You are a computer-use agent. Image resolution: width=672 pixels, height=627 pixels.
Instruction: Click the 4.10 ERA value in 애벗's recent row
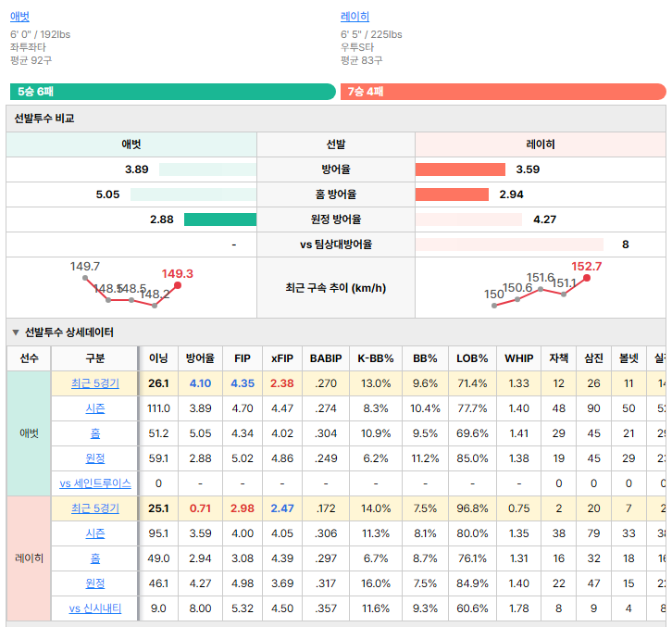point(200,383)
